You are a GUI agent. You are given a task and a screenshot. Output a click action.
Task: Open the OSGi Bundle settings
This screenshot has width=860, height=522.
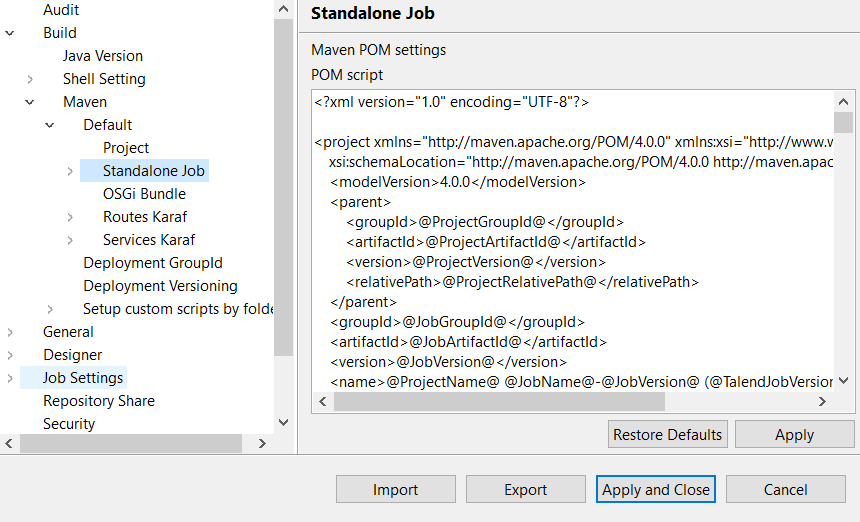coord(144,194)
